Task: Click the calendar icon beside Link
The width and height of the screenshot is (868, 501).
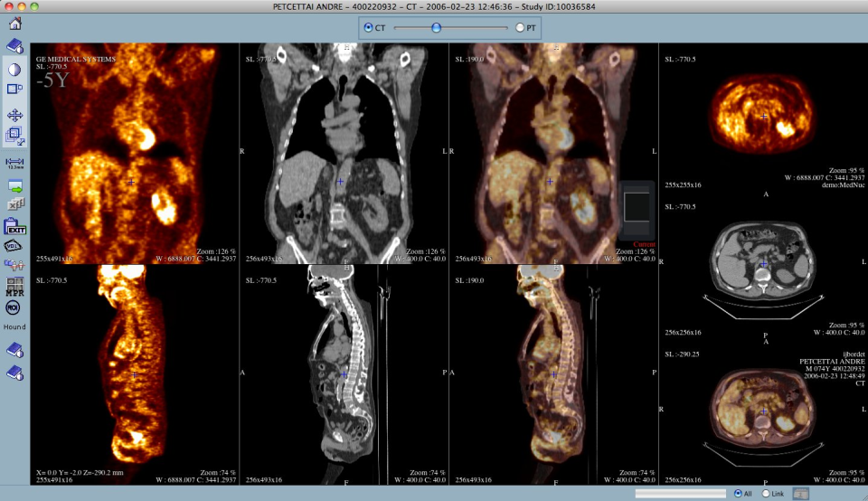Action: click(x=801, y=493)
